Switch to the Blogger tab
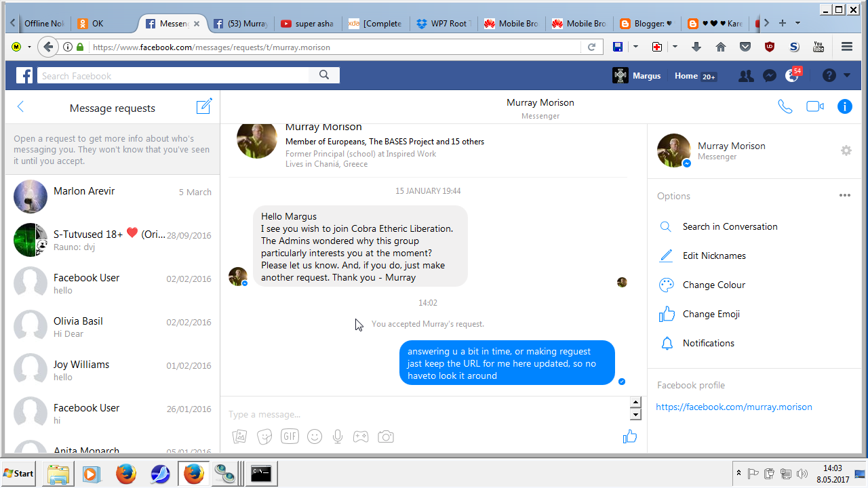 coord(647,23)
